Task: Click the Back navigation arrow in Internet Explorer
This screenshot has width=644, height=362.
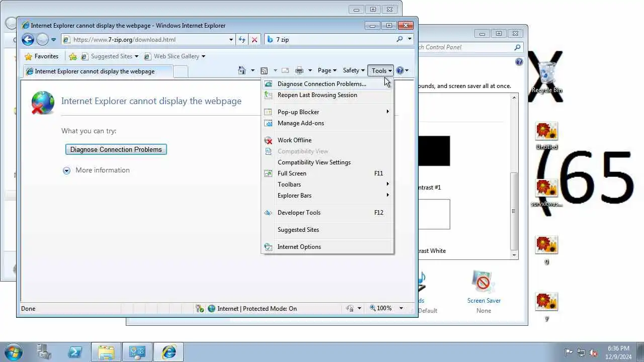Action: point(28,39)
